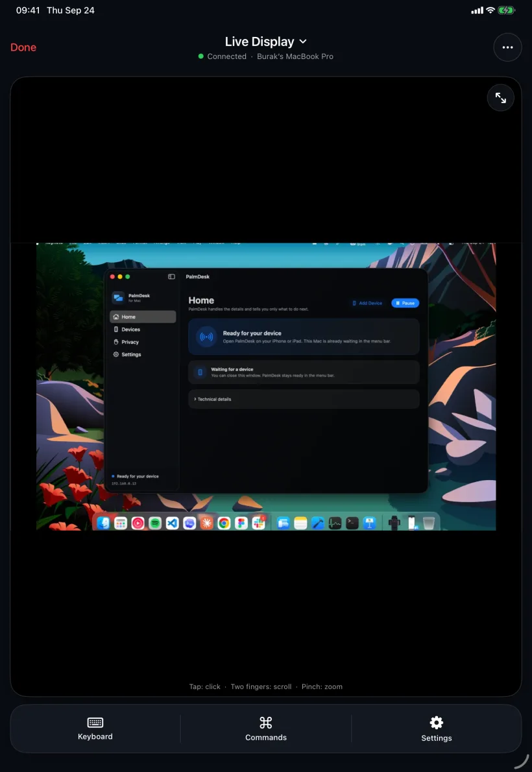This screenshot has width=532, height=772.
Task: Open the Keyboard panel
Action: pos(95,729)
